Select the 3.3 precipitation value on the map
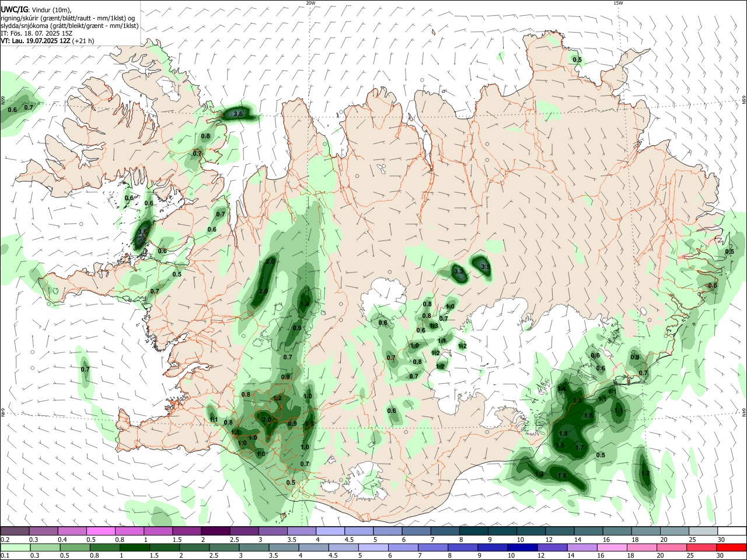The height and width of the screenshot is (560, 747). 458,271
